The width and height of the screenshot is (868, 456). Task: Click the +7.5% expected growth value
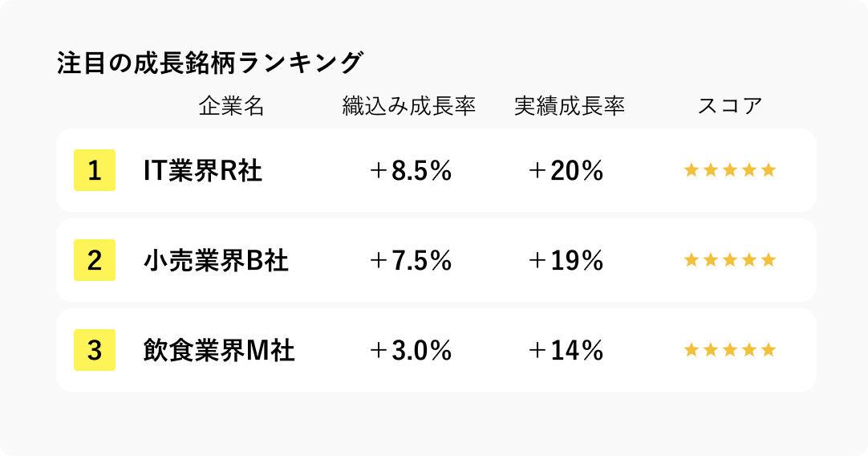pyautogui.click(x=410, y=260)
